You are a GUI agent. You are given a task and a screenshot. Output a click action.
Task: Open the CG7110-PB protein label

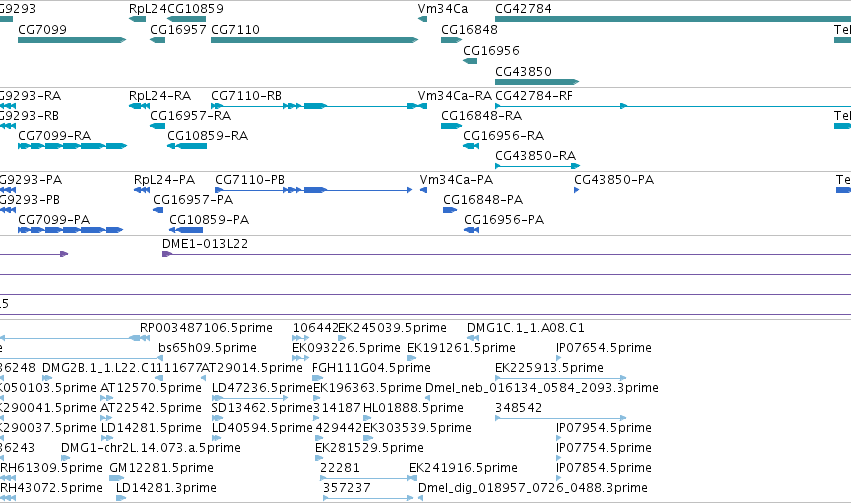coord(250,180)
